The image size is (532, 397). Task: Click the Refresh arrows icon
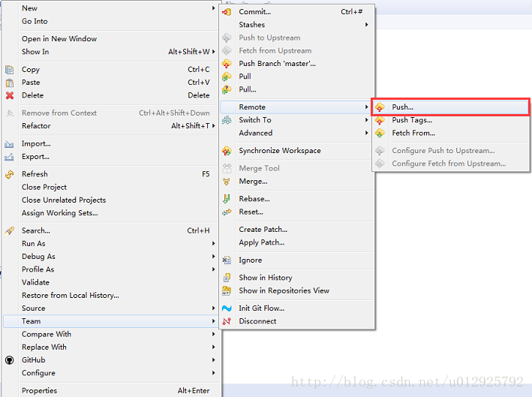pos(9,174)
